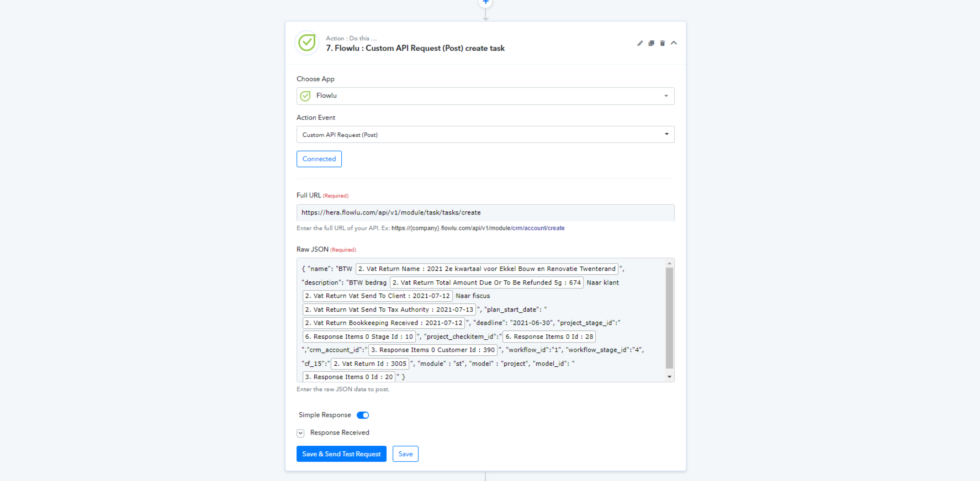Select the Vat Return Name mapped tag
980x481 pixels.
(x=487, y=269)
